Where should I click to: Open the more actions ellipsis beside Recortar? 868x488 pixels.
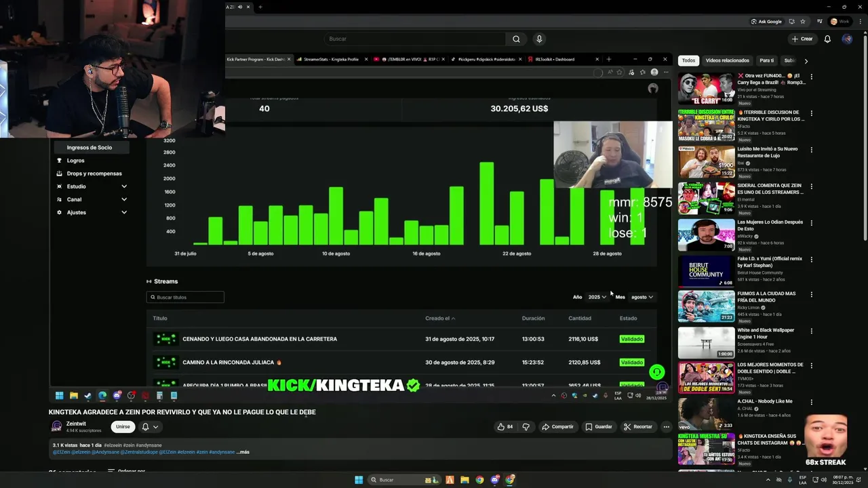667,426
